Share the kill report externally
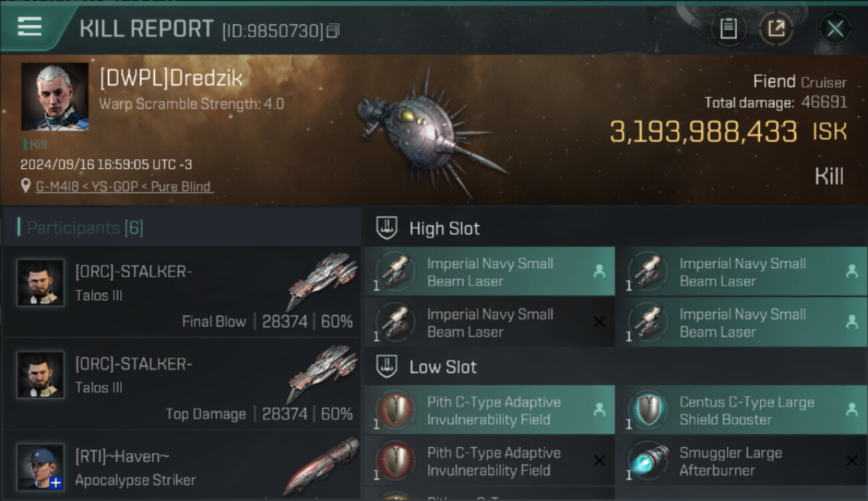This screenshot has height=501, width=868. pos(776,29)
